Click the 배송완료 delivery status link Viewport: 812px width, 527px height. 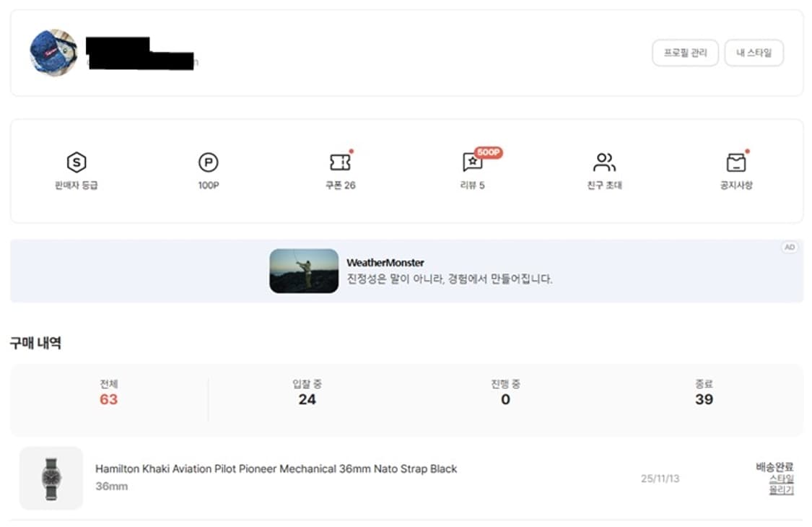pos(776,466)
